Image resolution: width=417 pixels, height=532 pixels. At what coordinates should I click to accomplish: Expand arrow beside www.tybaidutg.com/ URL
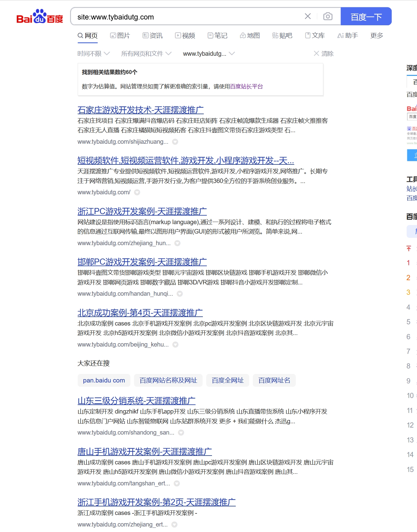pos(137,192)
